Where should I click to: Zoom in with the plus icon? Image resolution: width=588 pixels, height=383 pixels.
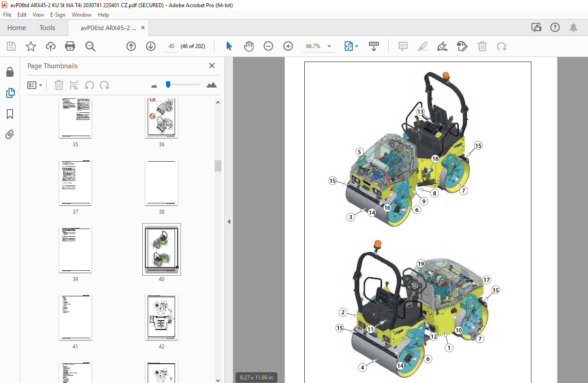click(x=288, y=46)
